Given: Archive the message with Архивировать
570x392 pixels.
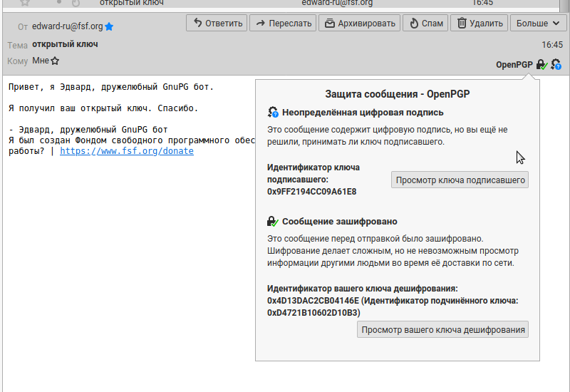Looking at the screenshot, I should [359, 24].
